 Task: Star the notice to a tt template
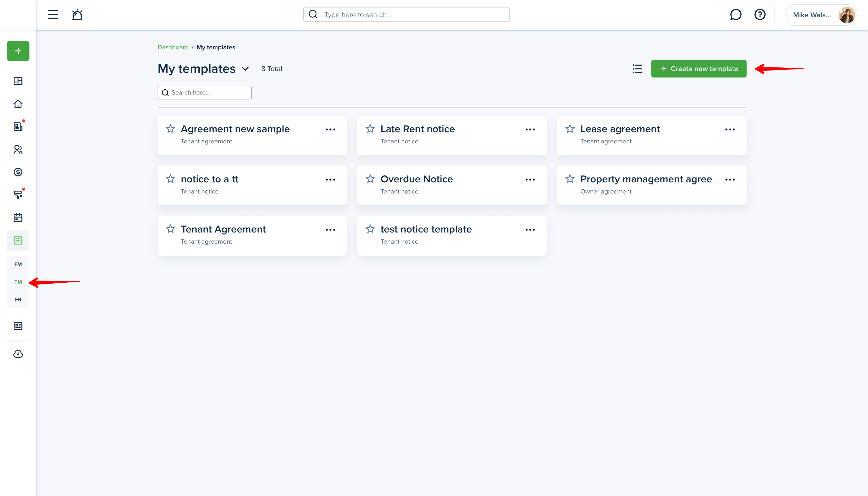pos(170,179)
